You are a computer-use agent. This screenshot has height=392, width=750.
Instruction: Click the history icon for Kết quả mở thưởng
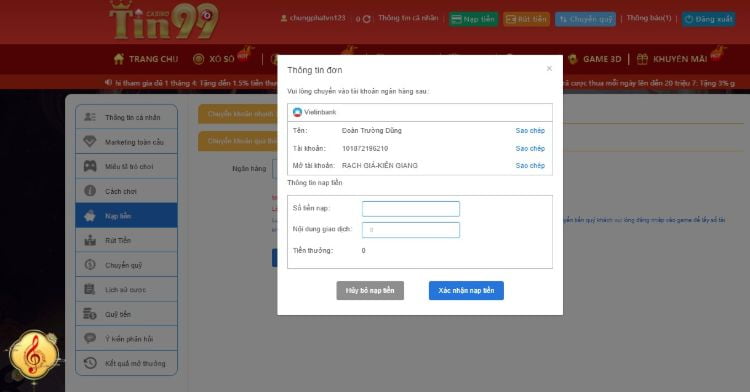pyautogui.click(x=90, y=363)
